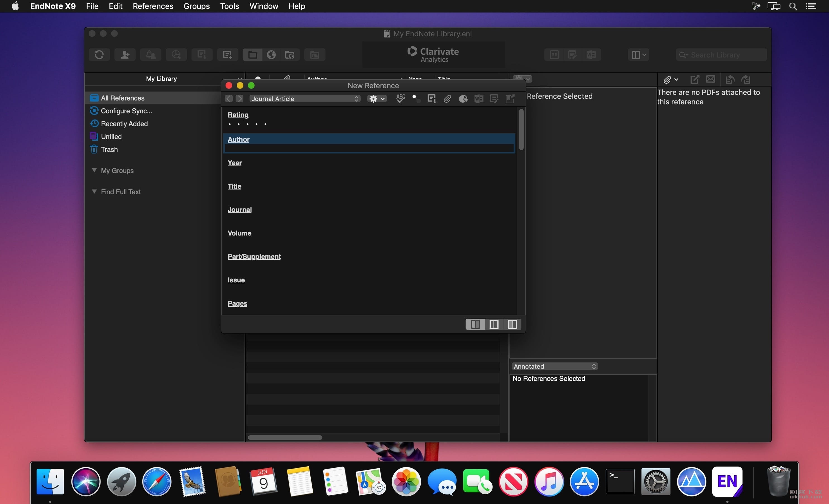The height and width of the screenshot is (504, 829).
Task: Open the Groups menu
Action: coord(197,6)
